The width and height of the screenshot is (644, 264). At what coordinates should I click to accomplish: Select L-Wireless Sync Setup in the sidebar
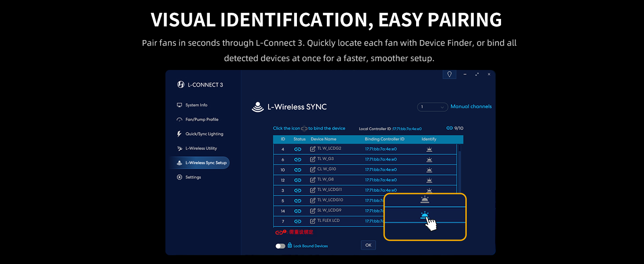(x=200, y=163)
